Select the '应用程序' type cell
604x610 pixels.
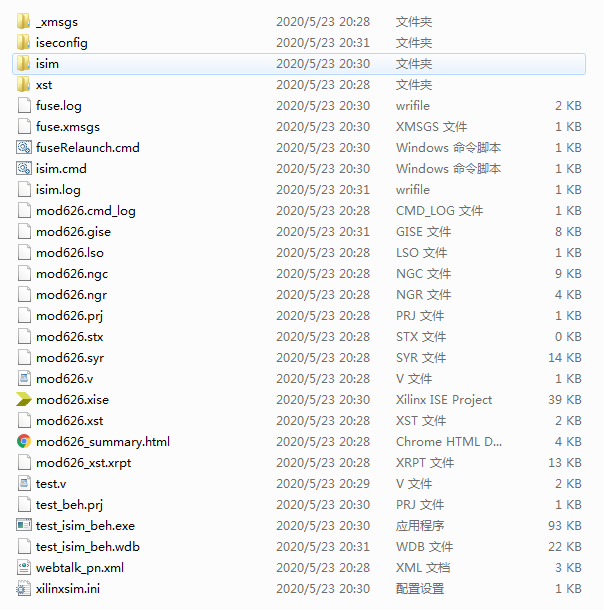tap(420, 526)
